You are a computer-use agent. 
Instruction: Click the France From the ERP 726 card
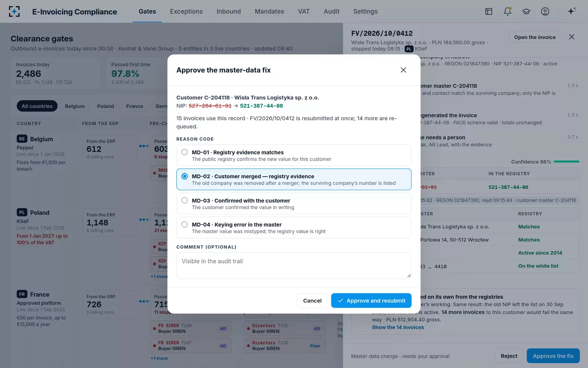pos(109,304)
